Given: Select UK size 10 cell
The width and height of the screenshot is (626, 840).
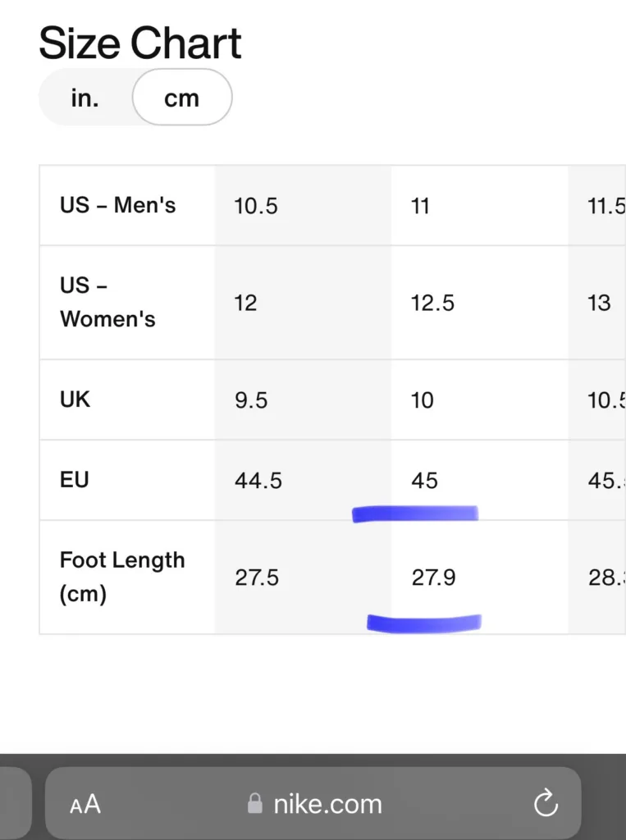Looking at the screenshot, I should tap(423, 400).
